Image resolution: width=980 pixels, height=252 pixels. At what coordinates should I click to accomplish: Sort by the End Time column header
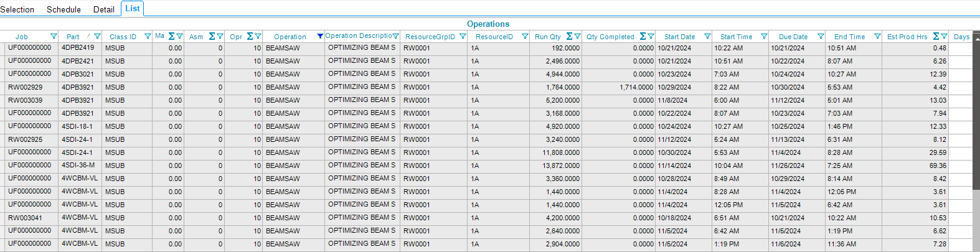pos(849,37)
